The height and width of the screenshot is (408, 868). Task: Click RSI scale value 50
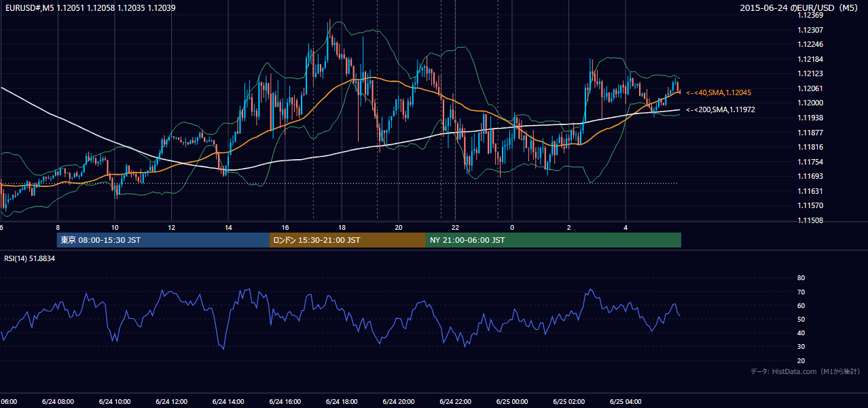[801, 319]
